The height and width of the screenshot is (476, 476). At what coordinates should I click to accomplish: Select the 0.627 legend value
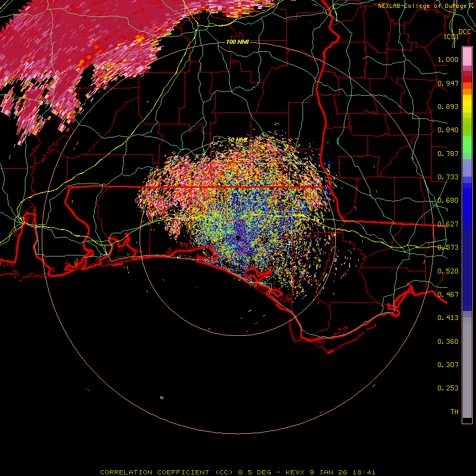click(448, 224)
